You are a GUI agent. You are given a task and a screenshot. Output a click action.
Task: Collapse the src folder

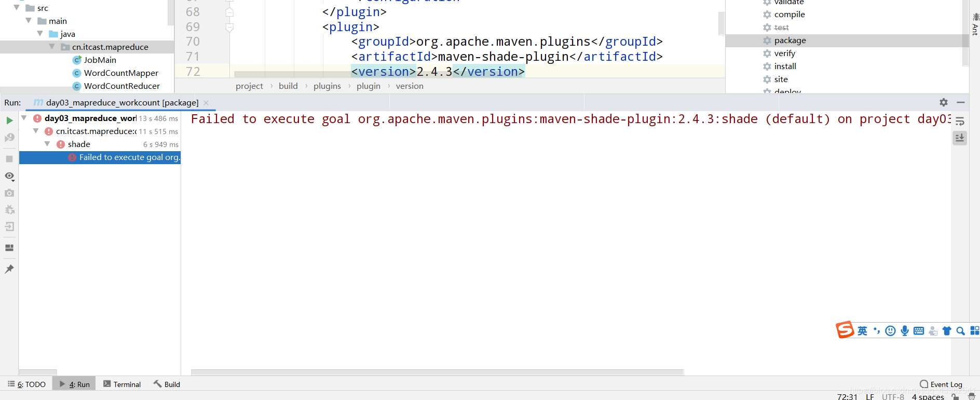tap(17, 8)
